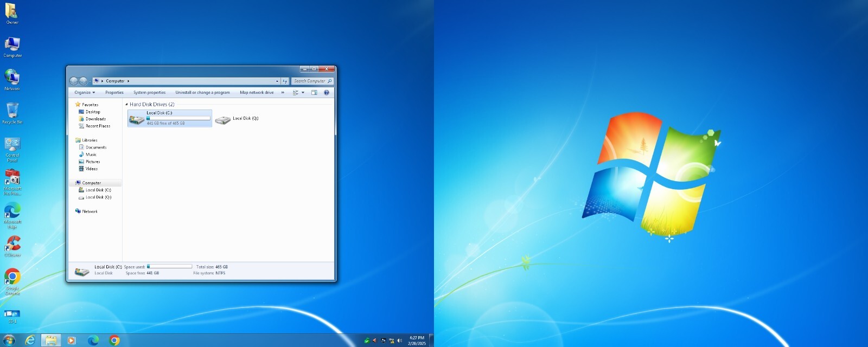Launch Microsoft Edge from the taskbar

coord(93,340)
